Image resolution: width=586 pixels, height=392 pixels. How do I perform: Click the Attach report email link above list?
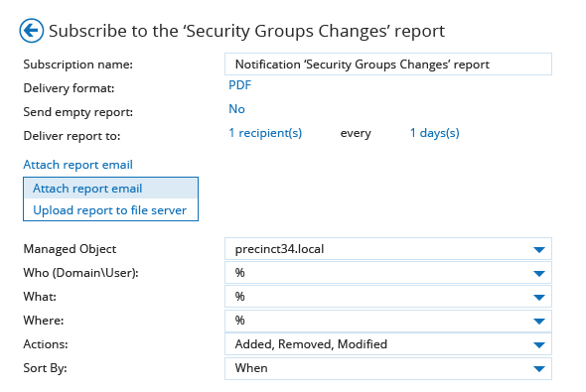(x=77, y=165)
